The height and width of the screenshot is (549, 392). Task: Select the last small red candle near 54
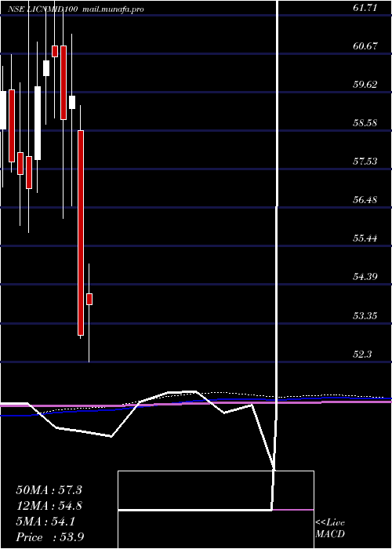pyautogui.click(x=89, y=300)
